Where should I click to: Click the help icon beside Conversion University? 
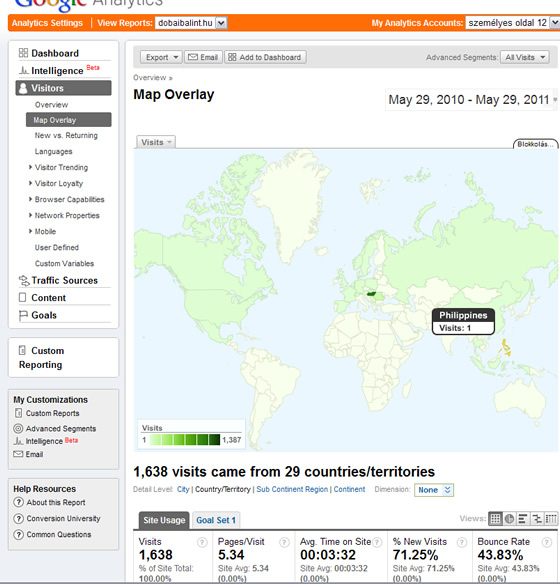point(18,518)
